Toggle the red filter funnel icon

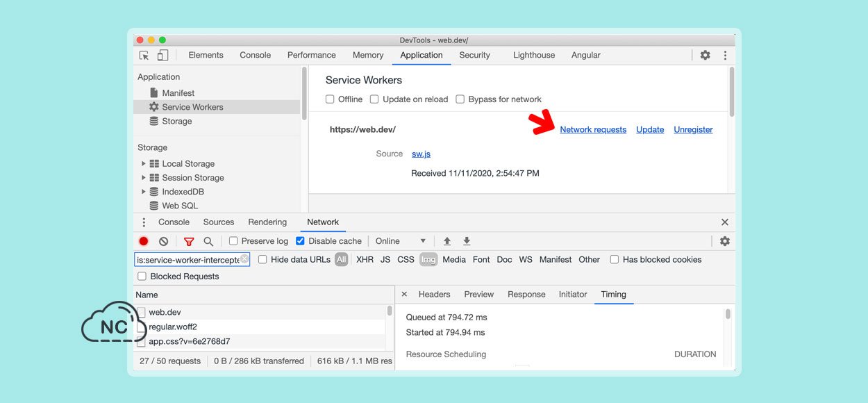click(x=189, y=241)
